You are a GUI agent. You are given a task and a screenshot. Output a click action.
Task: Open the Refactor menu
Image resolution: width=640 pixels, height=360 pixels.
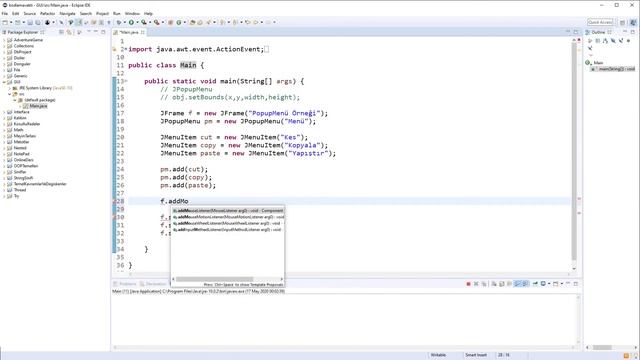click(x=47, y=13)
